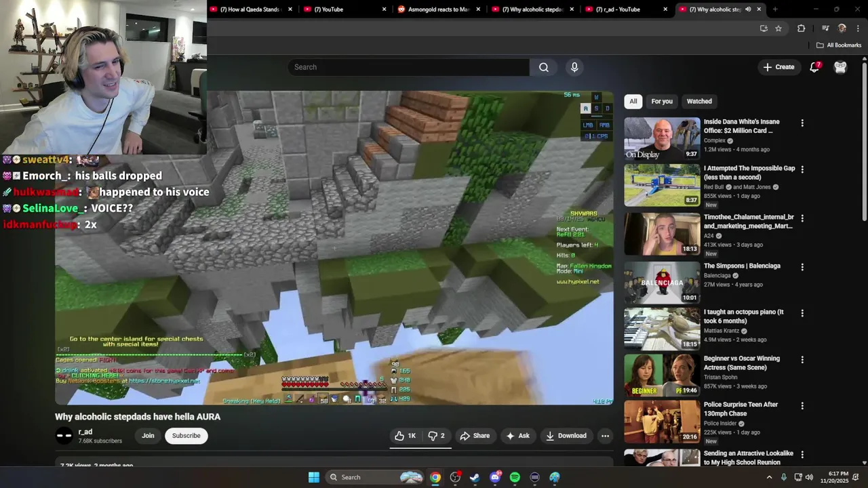Open The Simpsons Balenciaga video title

(742, 266)
